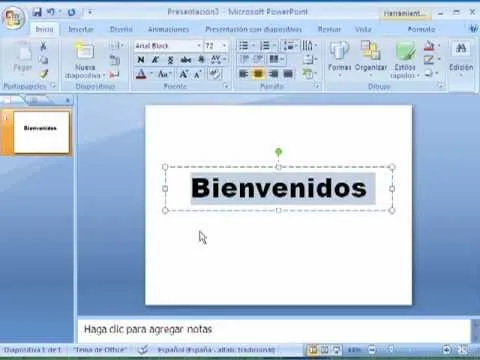This screenshot has height=360, width=480.
Task: Open the Arial Black font dropdown
Action: (199, 45)
